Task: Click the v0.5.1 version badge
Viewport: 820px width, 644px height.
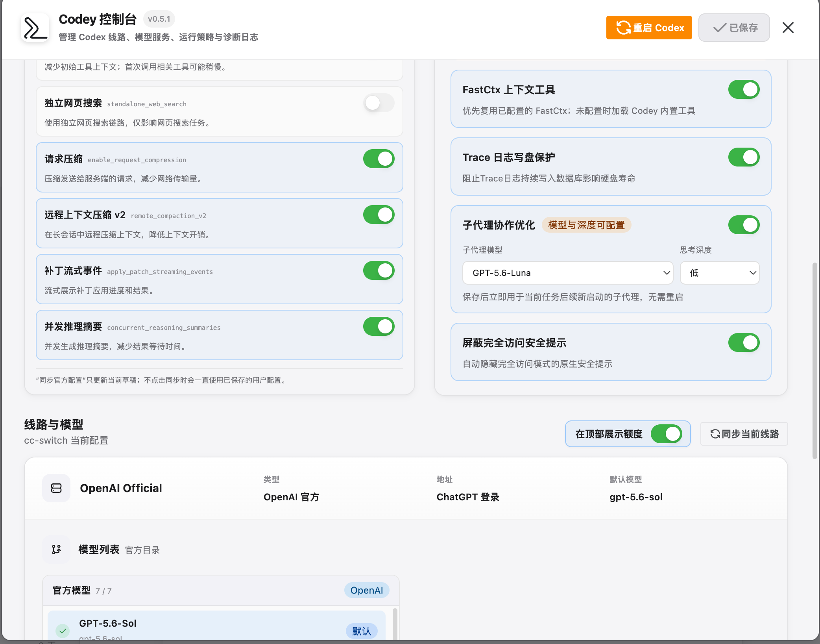Action: 159,19
